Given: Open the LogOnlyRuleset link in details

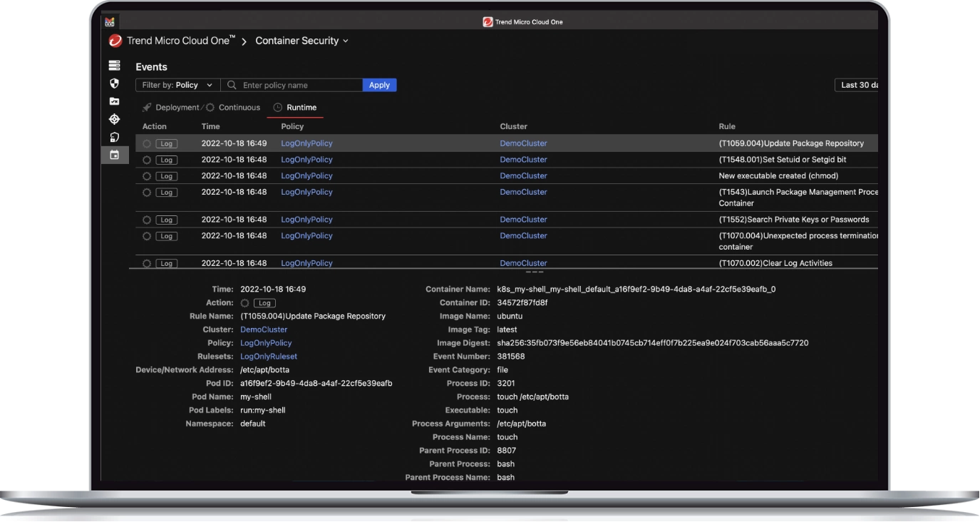Looking at the screenshot, I should click(269, 357).
